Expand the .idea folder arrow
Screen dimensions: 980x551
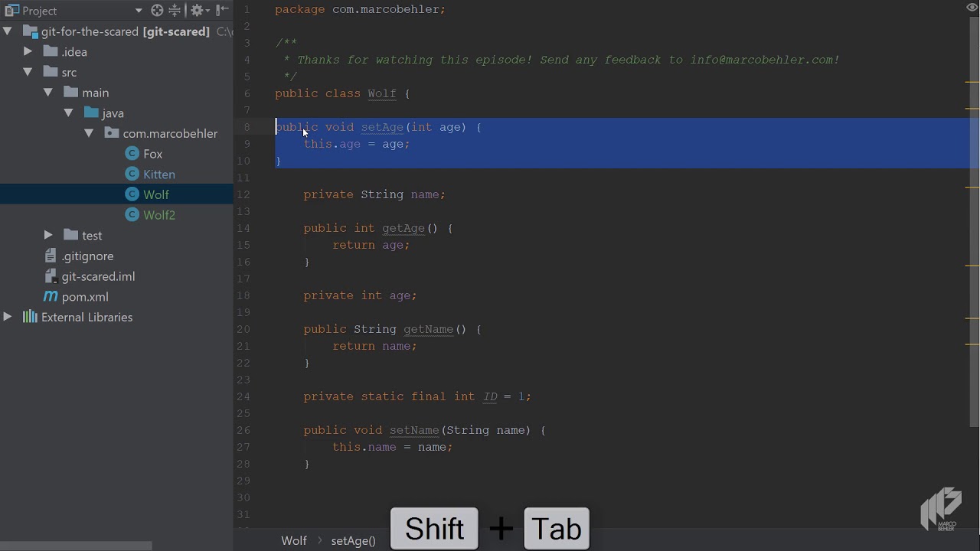pos(28,51)
